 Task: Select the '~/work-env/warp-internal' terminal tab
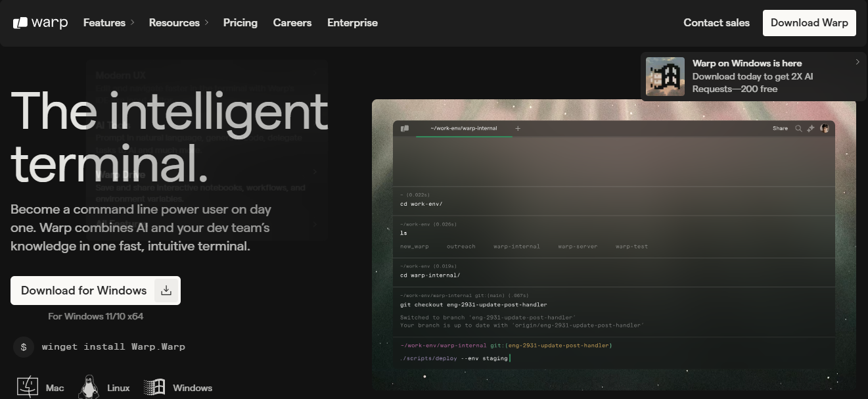(x=464, y=128)
